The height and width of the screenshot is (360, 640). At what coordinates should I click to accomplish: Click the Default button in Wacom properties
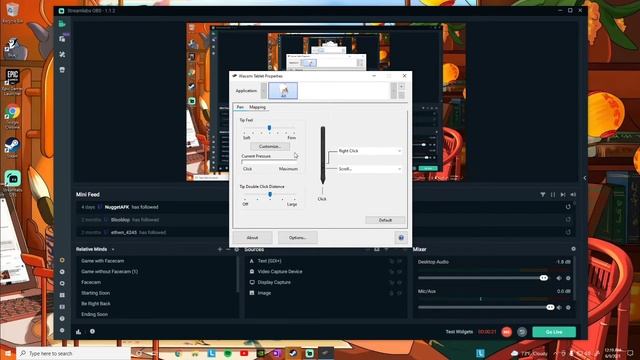385,220
